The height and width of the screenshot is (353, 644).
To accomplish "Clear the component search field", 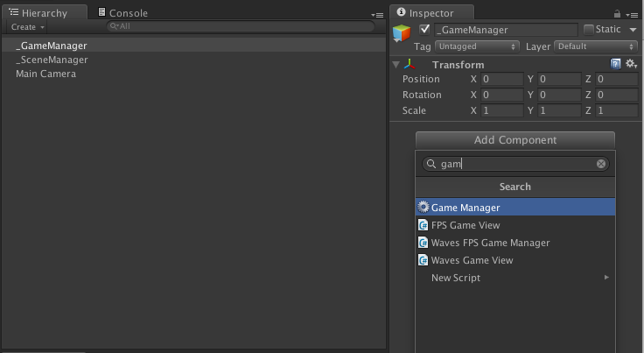I will coord(601,164).
